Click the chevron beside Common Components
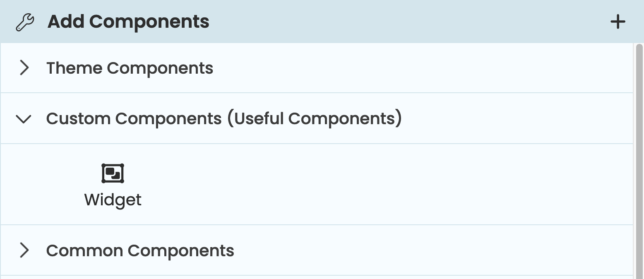This screenshot has height=279, width=644. point(24,250)
